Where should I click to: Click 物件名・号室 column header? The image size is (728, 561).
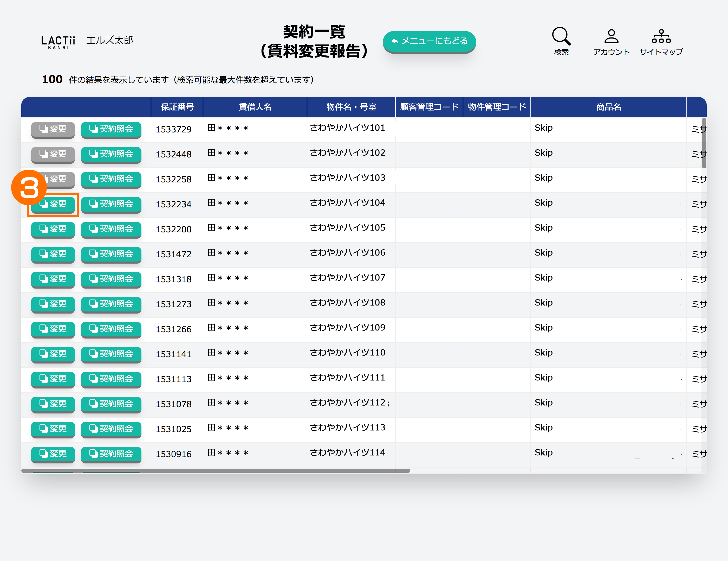[351, 107]
